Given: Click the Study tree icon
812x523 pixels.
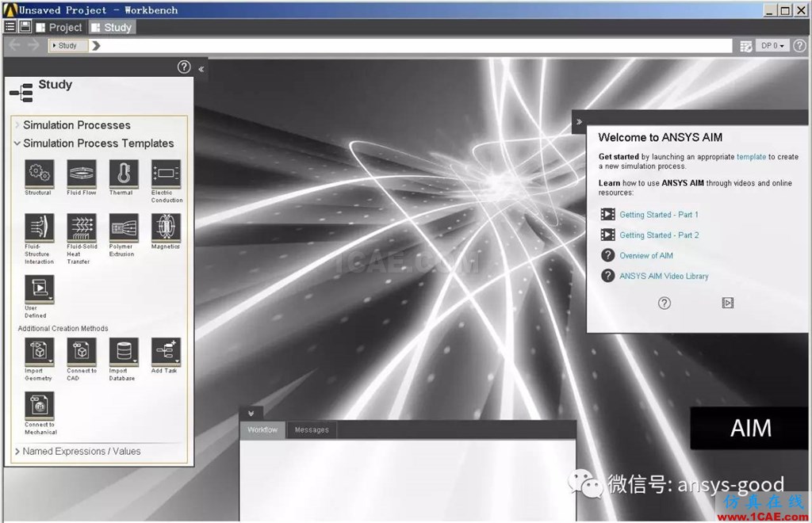Looking at the screenshot, I should 21,93.
